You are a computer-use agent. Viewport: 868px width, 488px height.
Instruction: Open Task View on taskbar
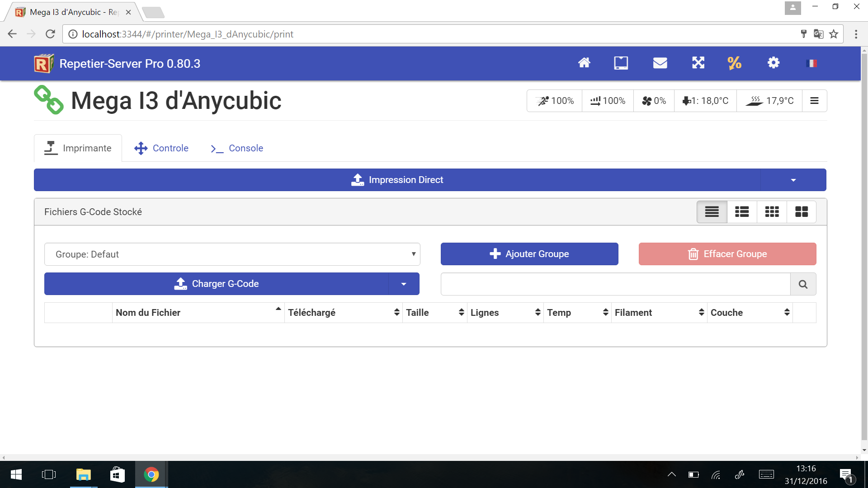click(x=49, y=474)
